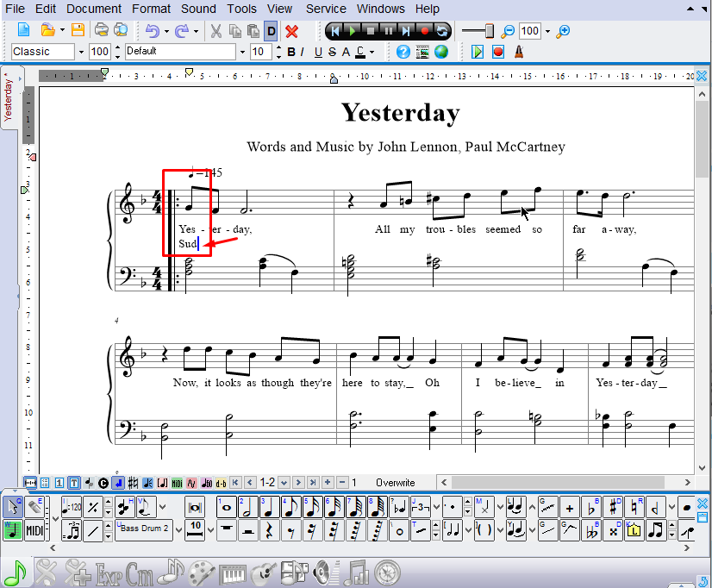Toggle loop playback icon in the player
712x588 pixels.
[x=442, y=31]
